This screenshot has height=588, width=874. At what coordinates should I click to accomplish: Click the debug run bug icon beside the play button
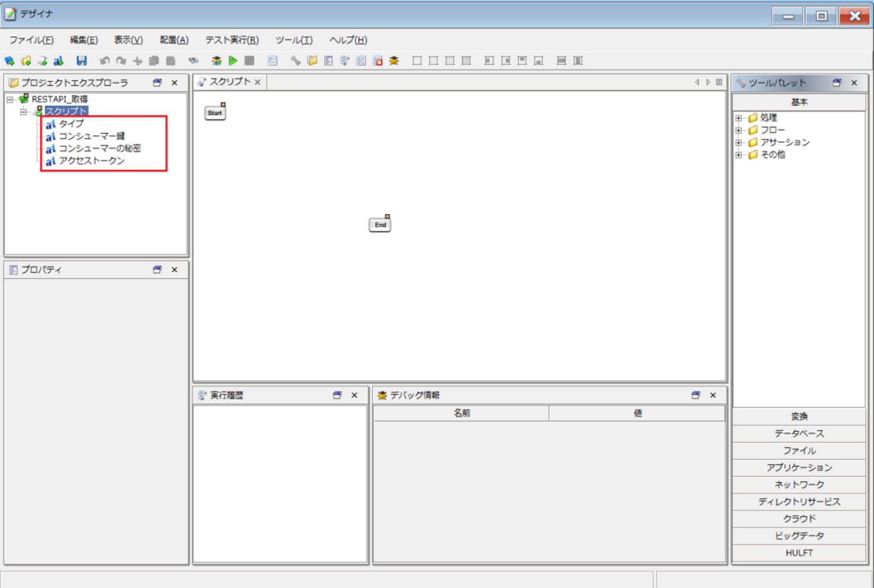(x=216, y=61)
